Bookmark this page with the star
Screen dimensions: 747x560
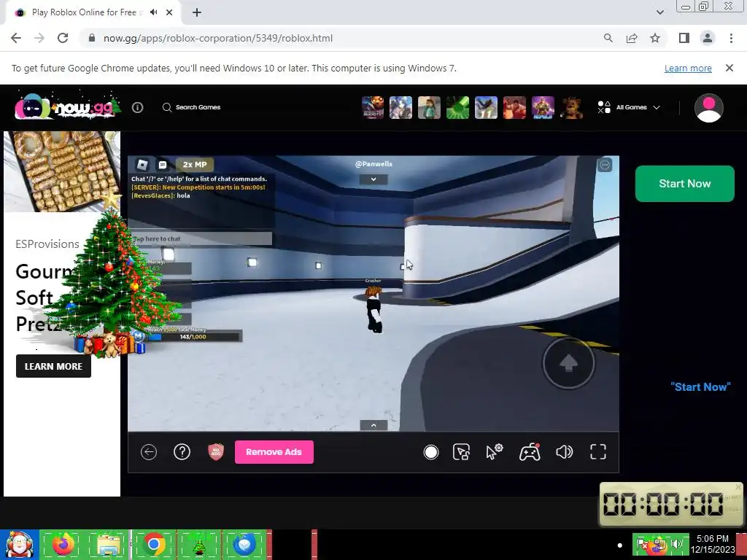pos(655,38)
